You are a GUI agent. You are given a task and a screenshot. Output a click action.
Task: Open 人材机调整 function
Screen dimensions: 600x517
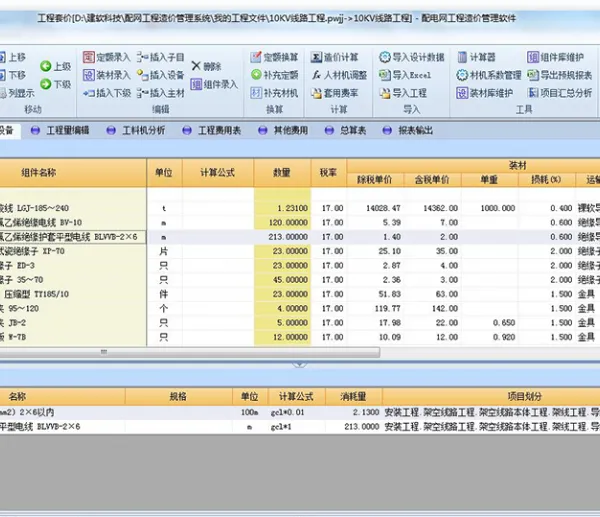point(339,75)
